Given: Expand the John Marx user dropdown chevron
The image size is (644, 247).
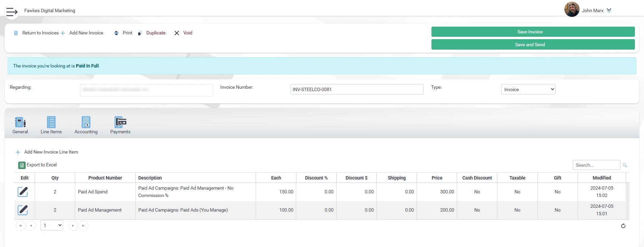Looking at the screenshot, I should pyautogui.click(x=609, y=10).
